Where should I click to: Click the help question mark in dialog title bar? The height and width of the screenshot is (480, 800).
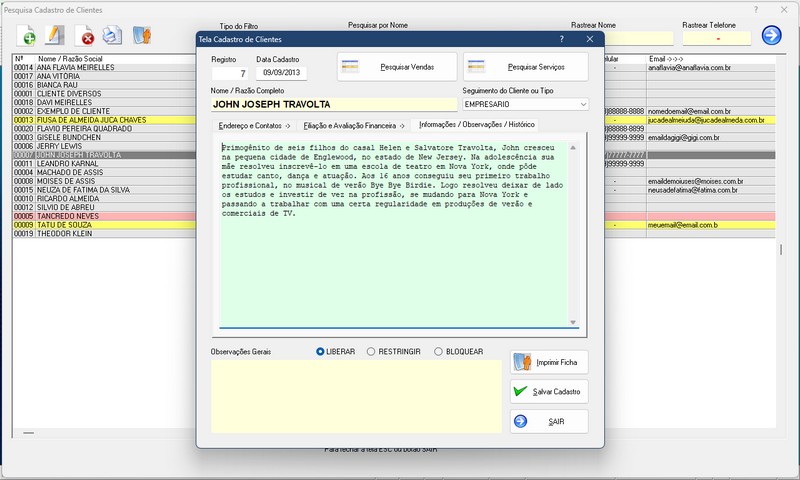pos(562,39)
